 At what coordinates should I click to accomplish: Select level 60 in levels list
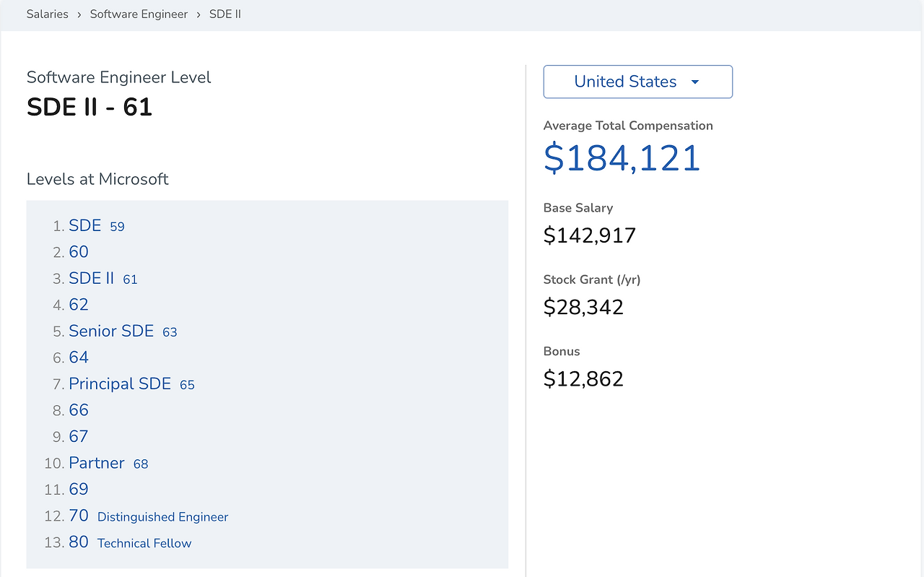click(79, 252)
